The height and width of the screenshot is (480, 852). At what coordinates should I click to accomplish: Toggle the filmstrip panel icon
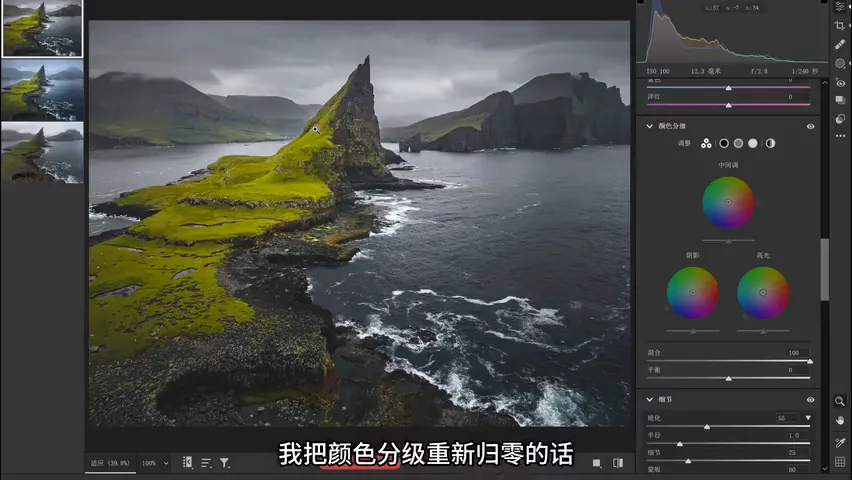click(x=187, y=463)
